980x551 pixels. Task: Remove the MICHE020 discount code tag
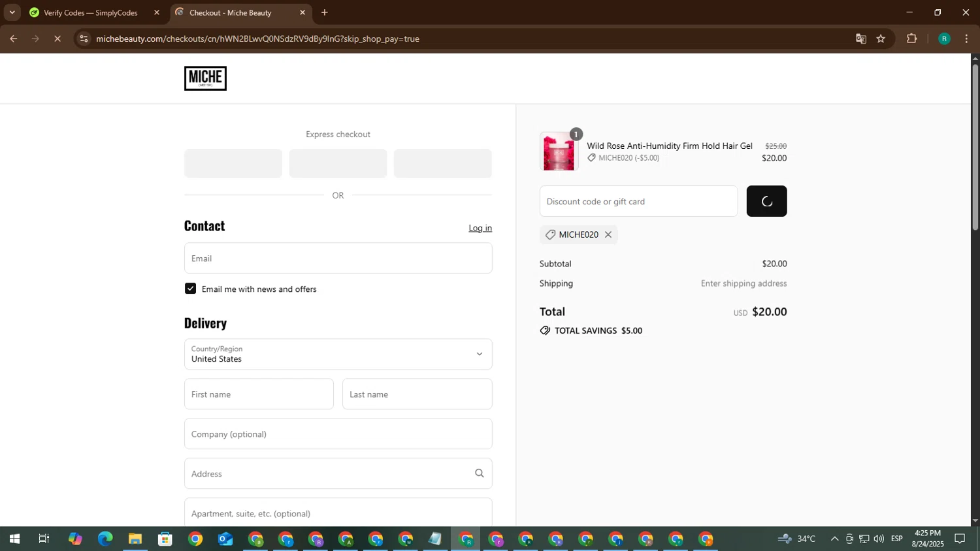coord(608,234)
